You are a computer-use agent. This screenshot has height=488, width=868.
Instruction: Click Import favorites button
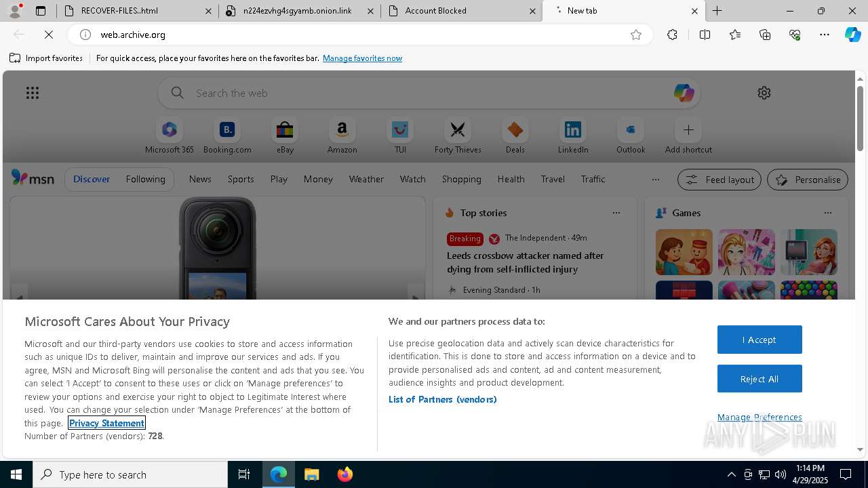tap(46, 58)
